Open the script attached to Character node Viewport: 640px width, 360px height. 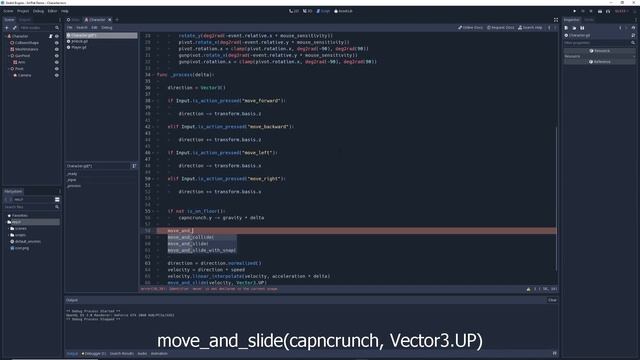coord(51,36)
